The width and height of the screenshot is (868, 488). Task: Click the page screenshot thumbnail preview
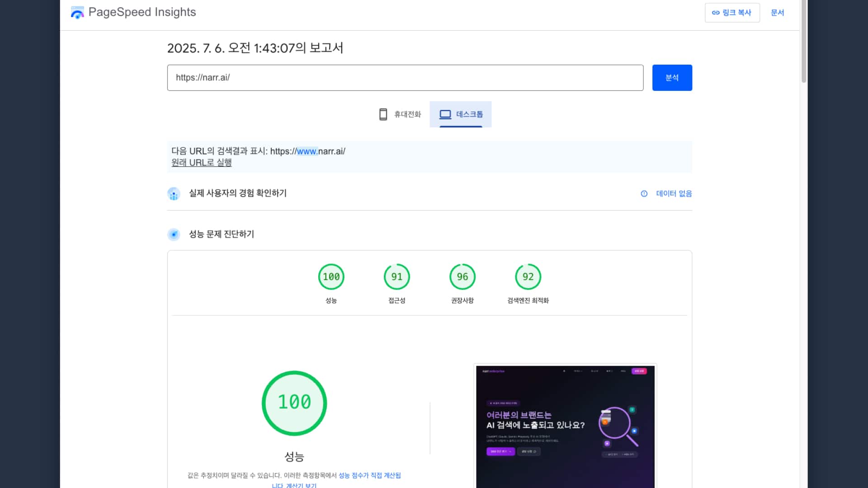click(x=565, y=425)
